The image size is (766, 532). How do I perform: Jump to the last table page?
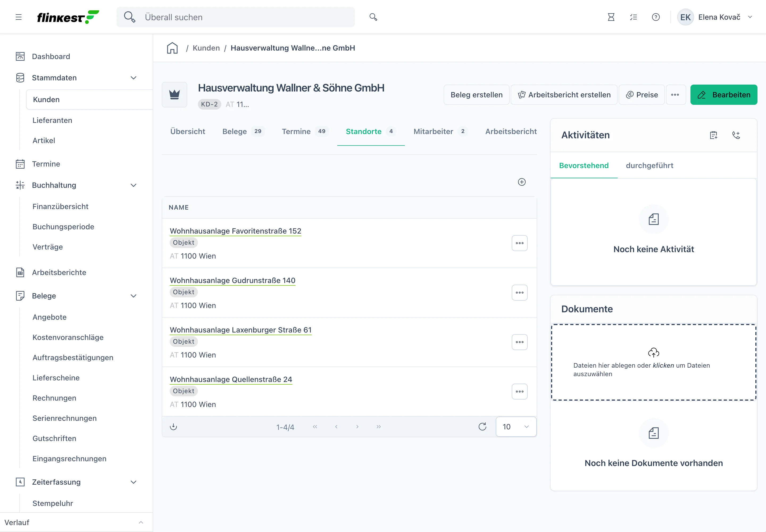tap(378, 427)
